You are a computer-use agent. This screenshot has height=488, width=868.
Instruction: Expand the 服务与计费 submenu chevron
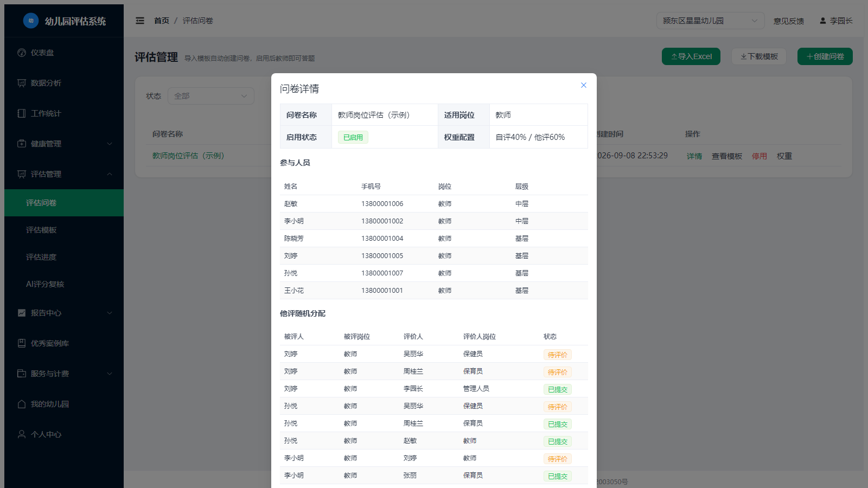click(x=110, y=374)
